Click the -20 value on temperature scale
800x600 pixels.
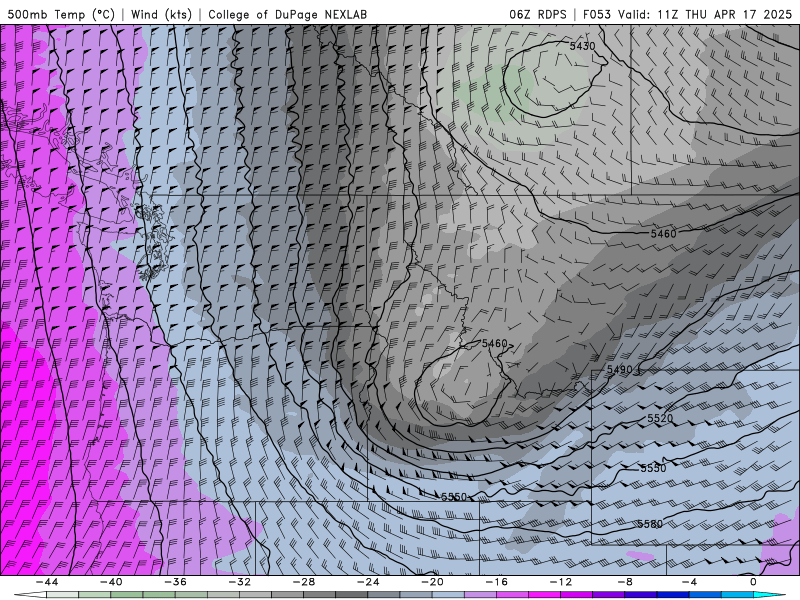[433, 582]
